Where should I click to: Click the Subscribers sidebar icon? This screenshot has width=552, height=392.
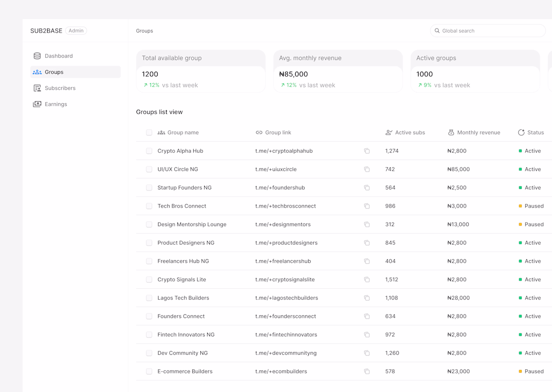[37, 88]
